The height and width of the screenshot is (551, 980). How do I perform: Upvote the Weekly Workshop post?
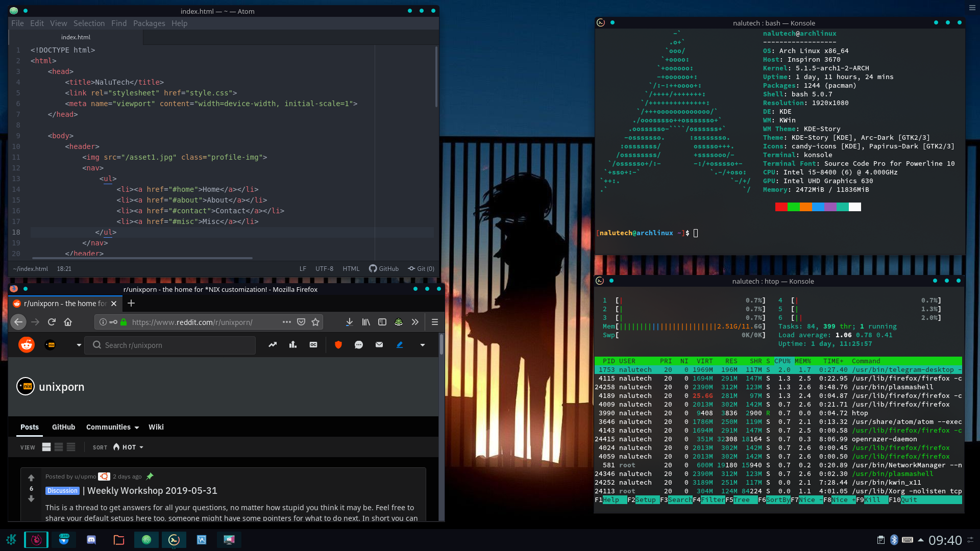(x=31, y=478)
